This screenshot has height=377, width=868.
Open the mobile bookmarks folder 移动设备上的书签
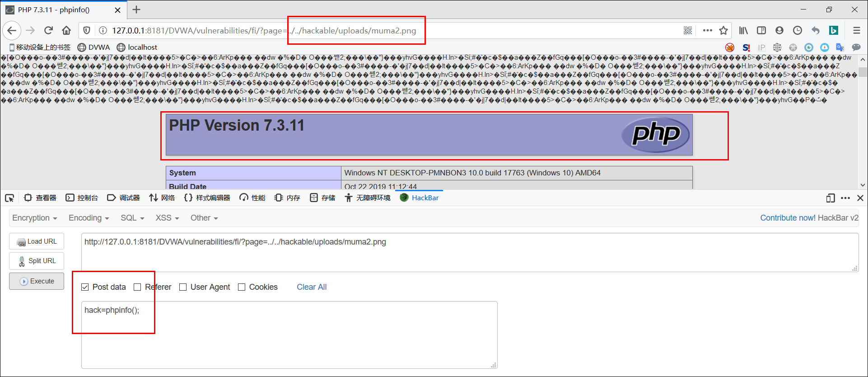(40, 47)
